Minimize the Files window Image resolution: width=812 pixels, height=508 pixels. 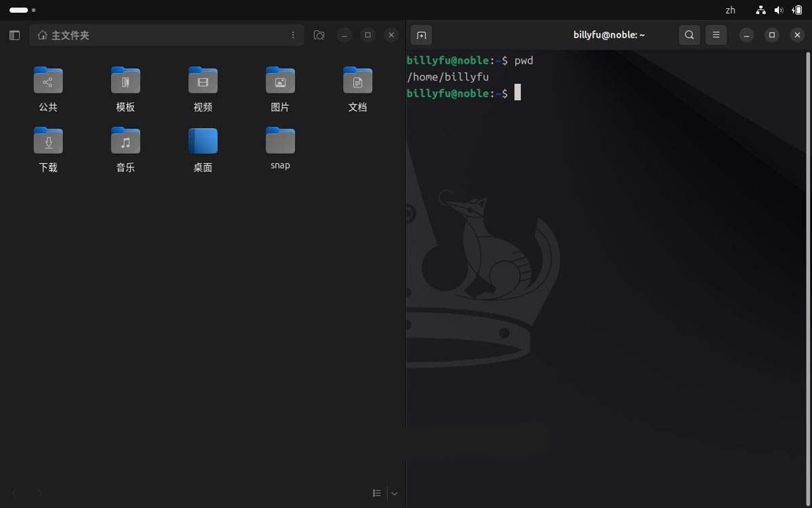pos(344,35)
